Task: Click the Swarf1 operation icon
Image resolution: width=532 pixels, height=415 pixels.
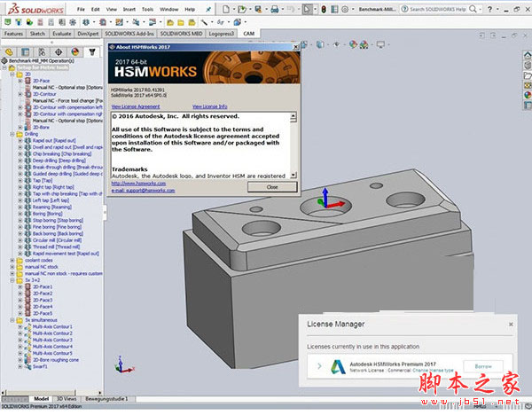Action: 27,366
